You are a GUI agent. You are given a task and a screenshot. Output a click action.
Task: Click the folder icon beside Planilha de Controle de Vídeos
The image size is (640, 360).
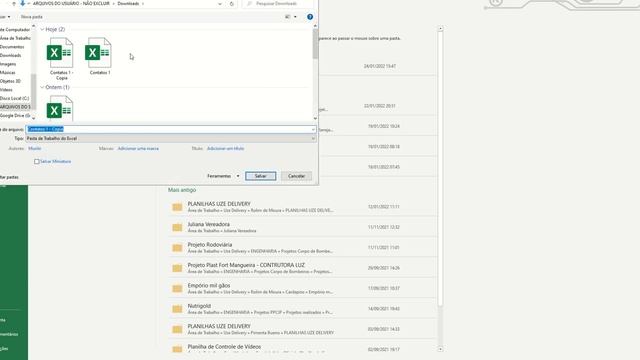click(177, 349)
